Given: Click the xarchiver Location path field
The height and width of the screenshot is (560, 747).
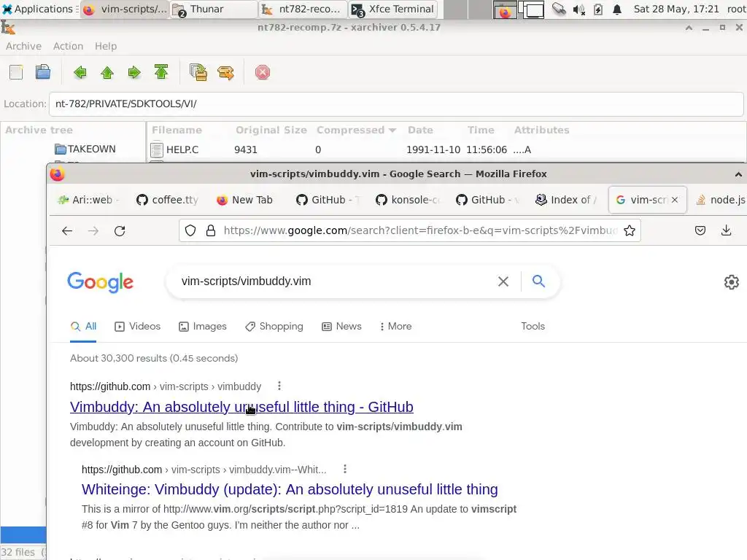Looking at the screenshot, I should (x=396, y=104).
